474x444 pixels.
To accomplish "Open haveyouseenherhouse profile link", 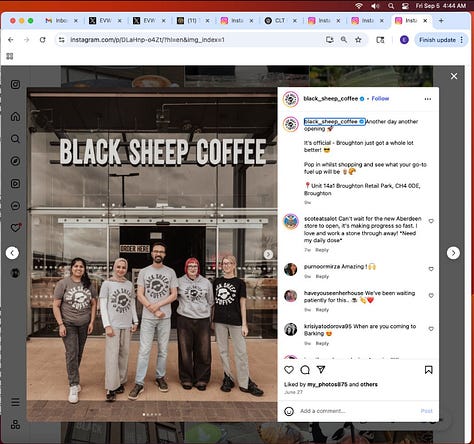I will point(334,293).
